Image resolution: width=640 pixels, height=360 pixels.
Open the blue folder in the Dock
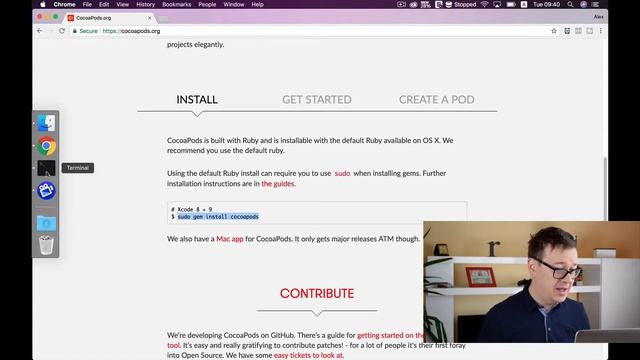pyautogui.click(x=46, y=223)
